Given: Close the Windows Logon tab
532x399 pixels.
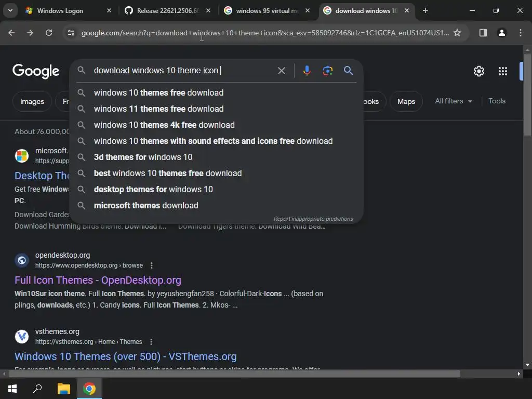Looking at the screenshot, I should coord(109,10).
